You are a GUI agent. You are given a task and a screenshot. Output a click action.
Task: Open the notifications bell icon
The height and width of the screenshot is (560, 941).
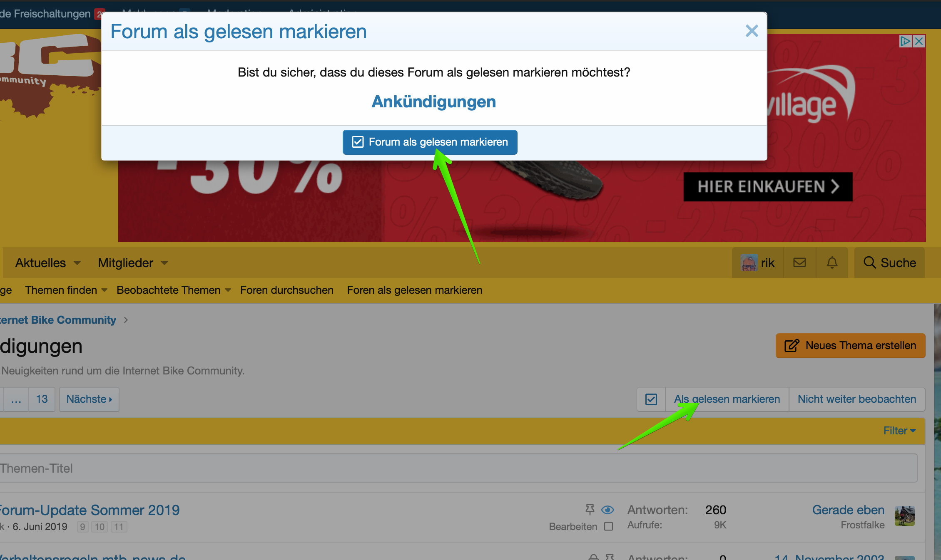click(832, 263)
